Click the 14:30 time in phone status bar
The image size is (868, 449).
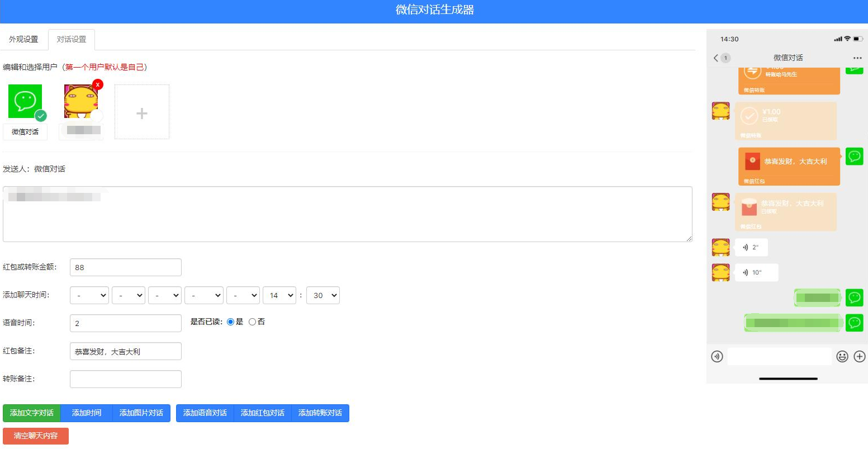pos(729,39)
